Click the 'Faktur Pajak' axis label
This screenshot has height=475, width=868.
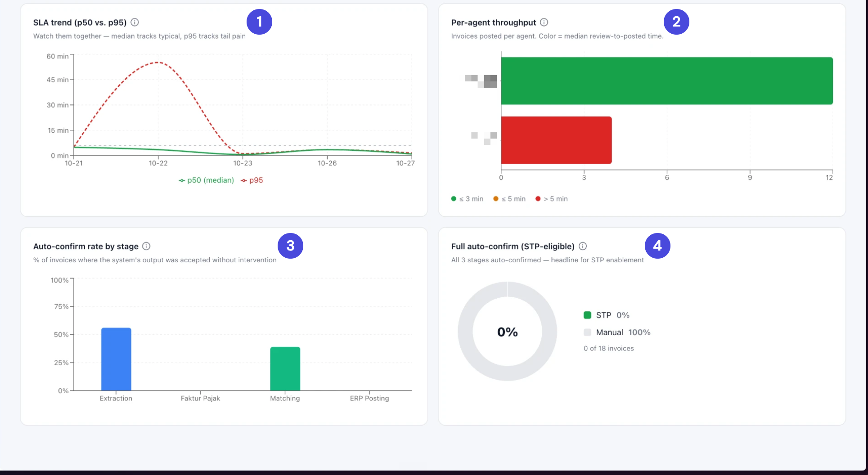(x=200, y=399)
